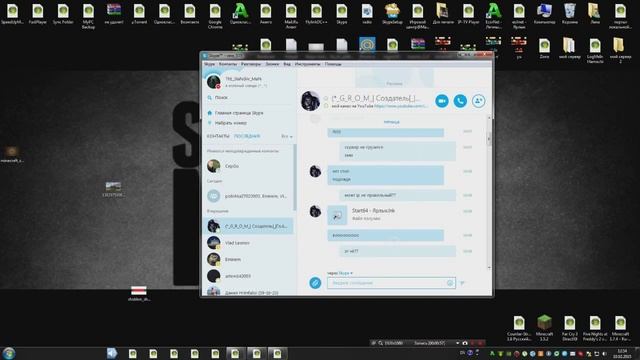
Task: Click the G_R_O_M contact avatar in chat header
Action: pyautogui.click(x=310, y=101)
